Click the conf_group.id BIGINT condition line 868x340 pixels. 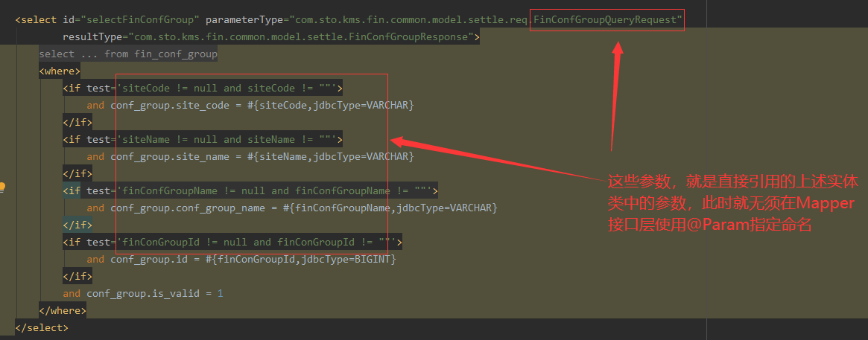pos(241,260)
